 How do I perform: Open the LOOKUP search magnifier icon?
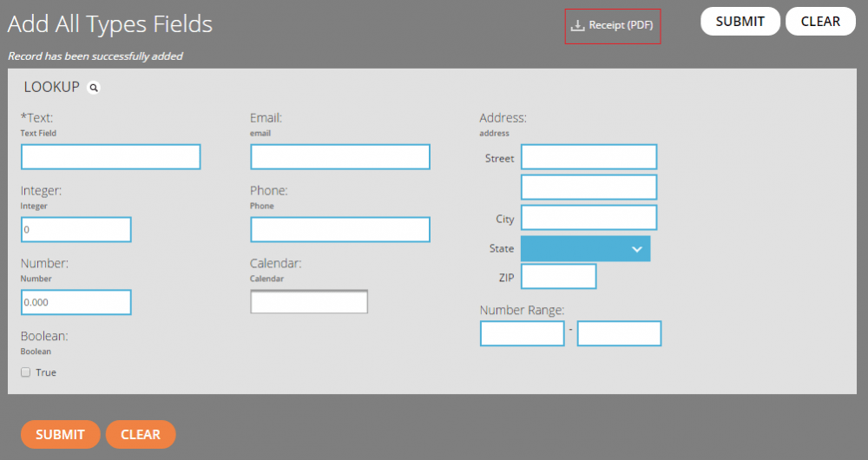[x=94, y=88]
